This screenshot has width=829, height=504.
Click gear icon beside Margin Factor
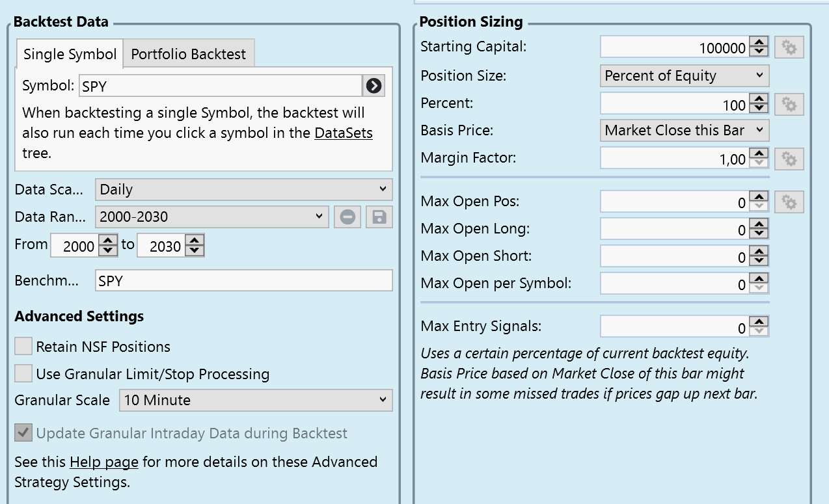(789, 159)
